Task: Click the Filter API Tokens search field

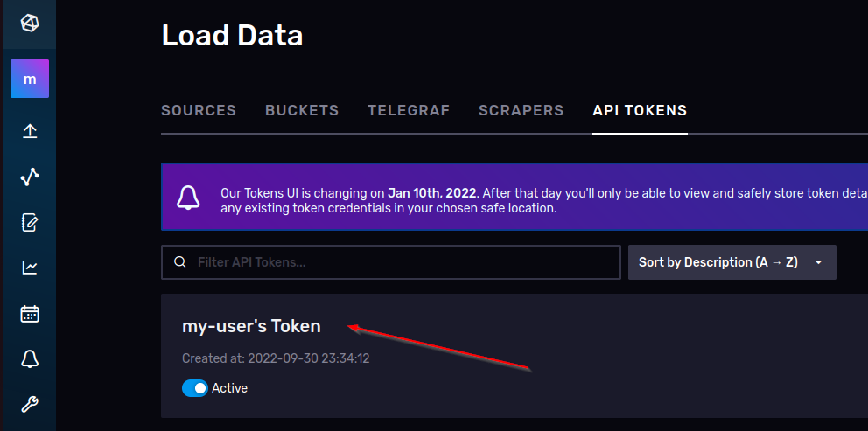Action: pyautogui.click(x=391, y=262)
